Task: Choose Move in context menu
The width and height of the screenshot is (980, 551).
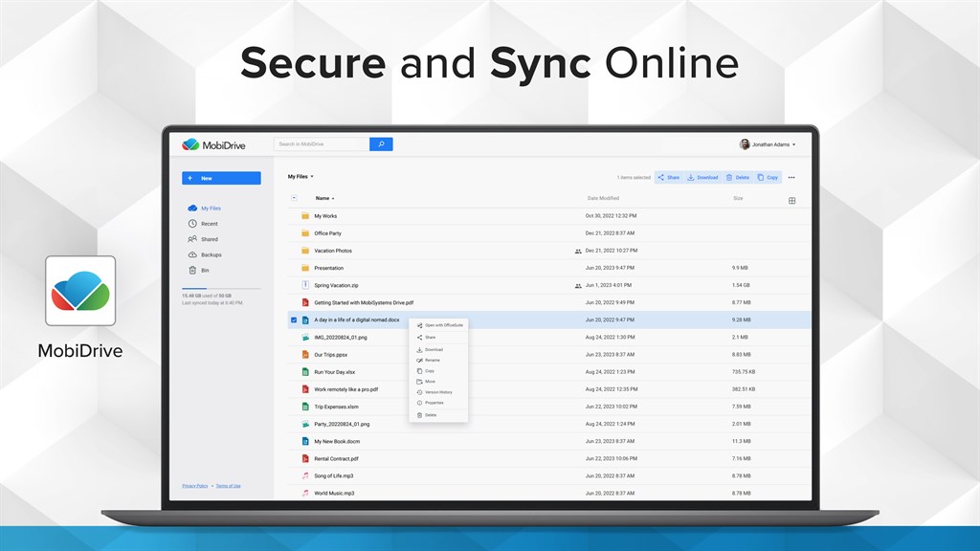Action: 438,381
